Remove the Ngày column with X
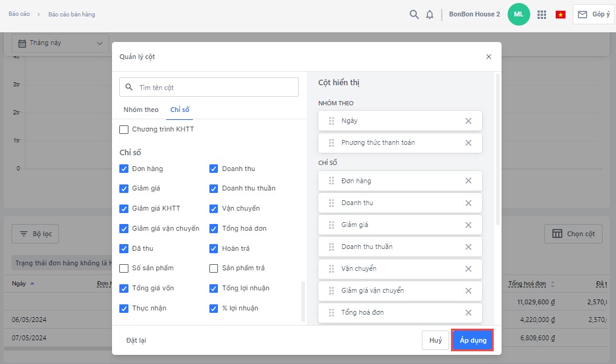Viewport: 616px width, 364px height. point(468,121)
